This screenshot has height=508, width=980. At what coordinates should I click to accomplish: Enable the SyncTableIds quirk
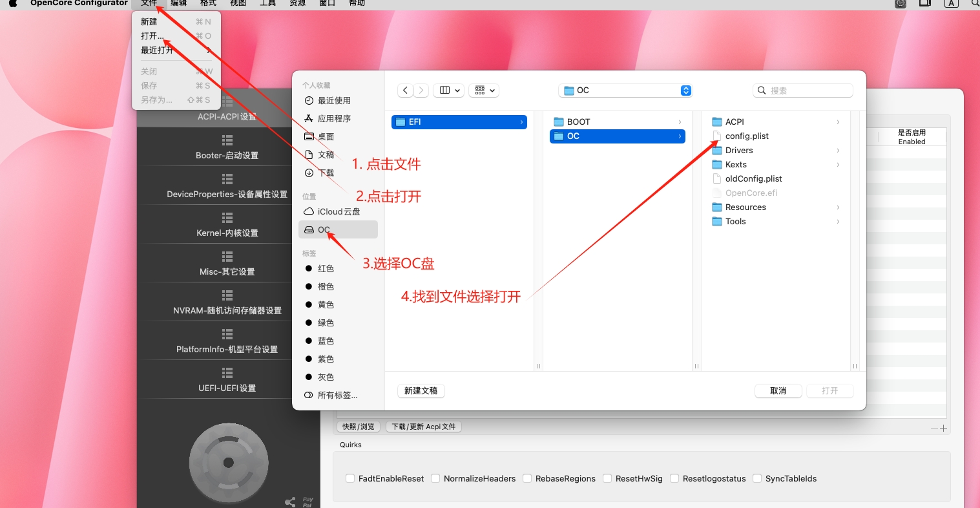[757, 478]
